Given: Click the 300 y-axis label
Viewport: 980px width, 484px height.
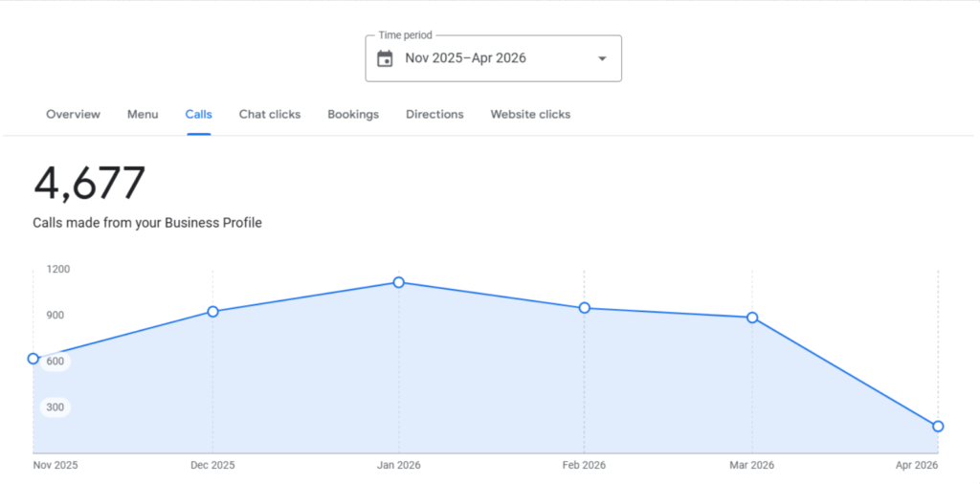Looking at the screenshot, I should [56, 407].
